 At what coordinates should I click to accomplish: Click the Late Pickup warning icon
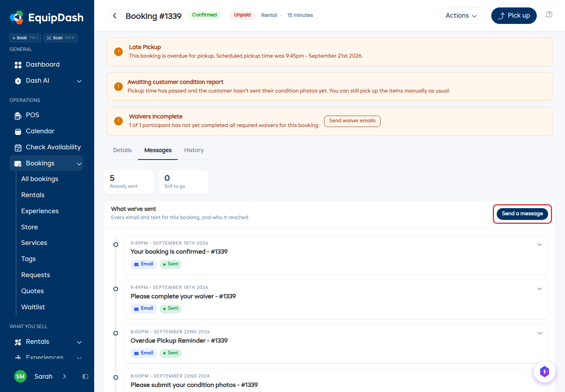118,52
